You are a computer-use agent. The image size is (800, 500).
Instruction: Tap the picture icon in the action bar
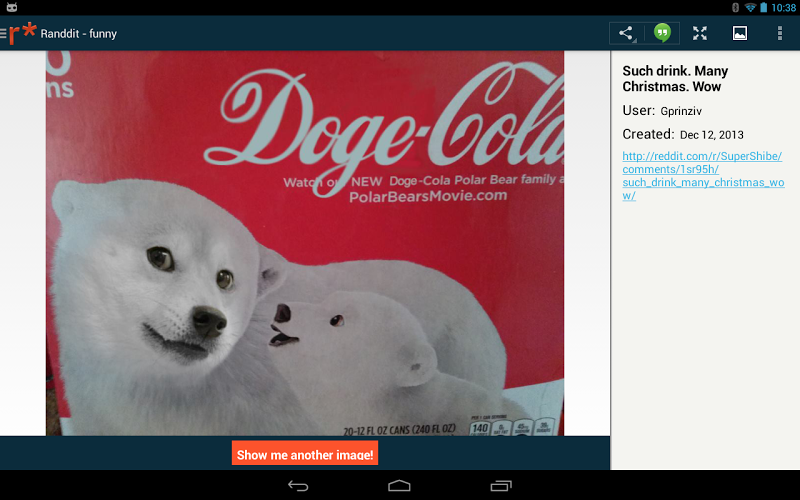[x=740, y=33]
